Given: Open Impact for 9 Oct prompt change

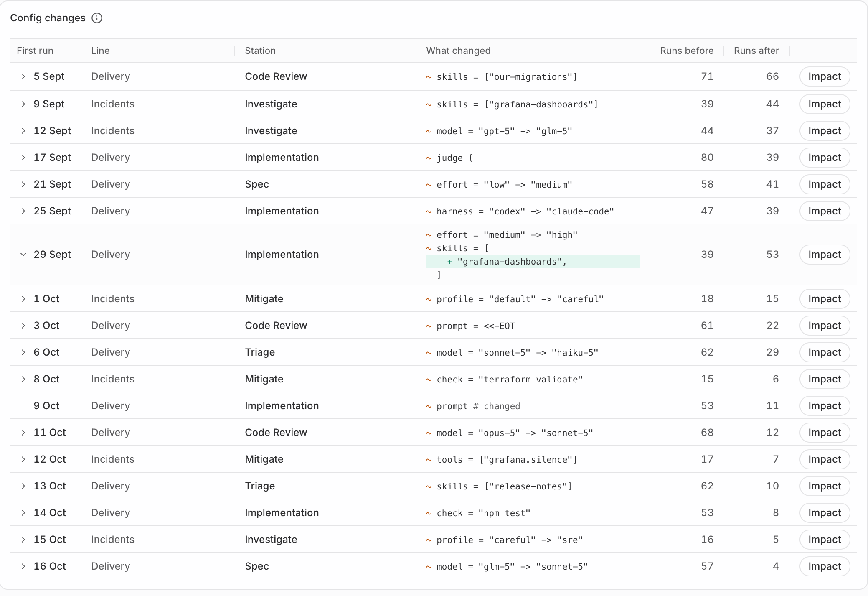Looking at the screenshot, I should tap(825, 406).
